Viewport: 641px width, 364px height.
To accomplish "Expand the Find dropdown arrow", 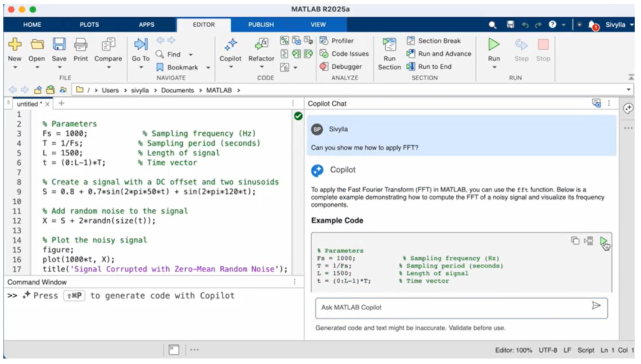I will [x=191, y=55].
